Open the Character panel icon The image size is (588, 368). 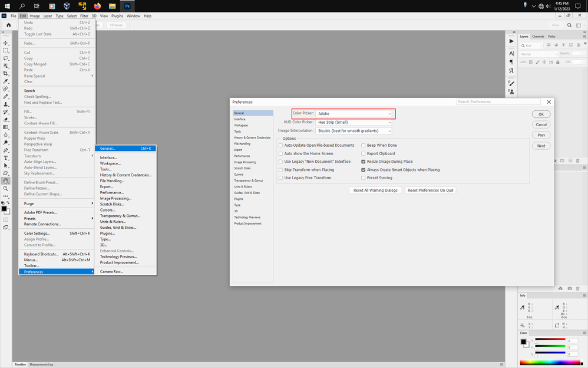pyautogui.click(x=511, y=53)
